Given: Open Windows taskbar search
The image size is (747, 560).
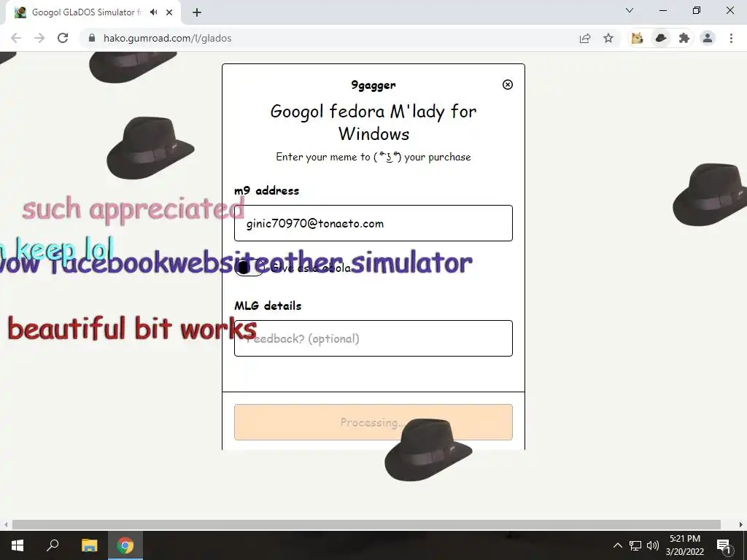Looking at the screenshot, I should click(53, 545).
